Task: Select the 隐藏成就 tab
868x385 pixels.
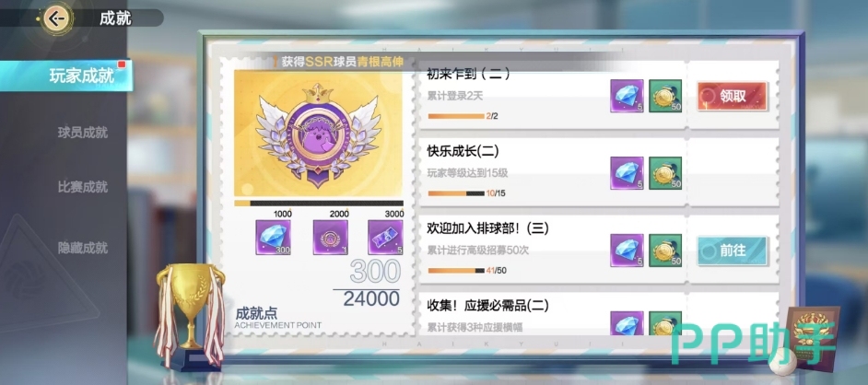Action: [x=83, y=247]
